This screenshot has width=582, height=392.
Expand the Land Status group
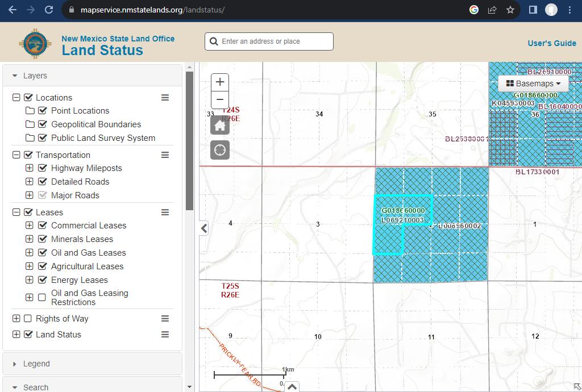point(16,335)
